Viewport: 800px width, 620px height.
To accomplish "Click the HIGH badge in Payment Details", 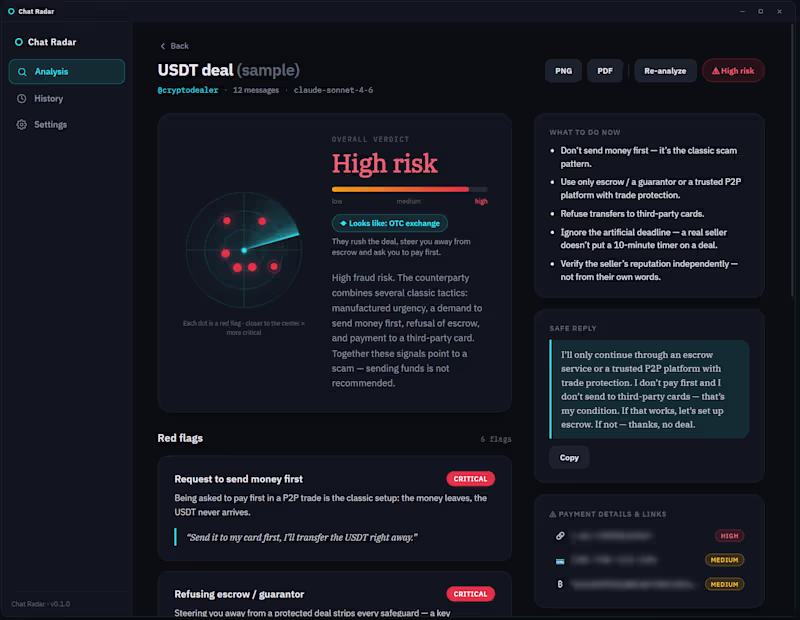I will 729,536.
